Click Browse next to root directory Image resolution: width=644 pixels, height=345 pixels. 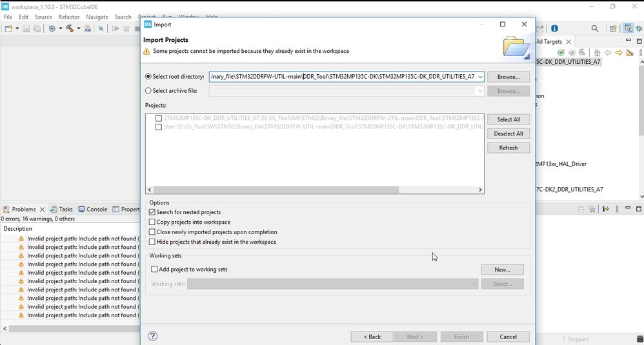[508, 77]
